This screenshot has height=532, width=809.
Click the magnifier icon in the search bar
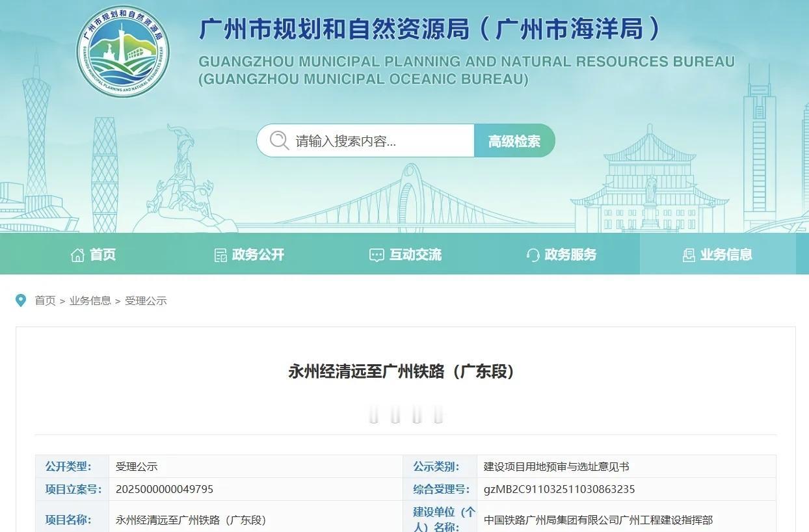[x=279, y=140]
